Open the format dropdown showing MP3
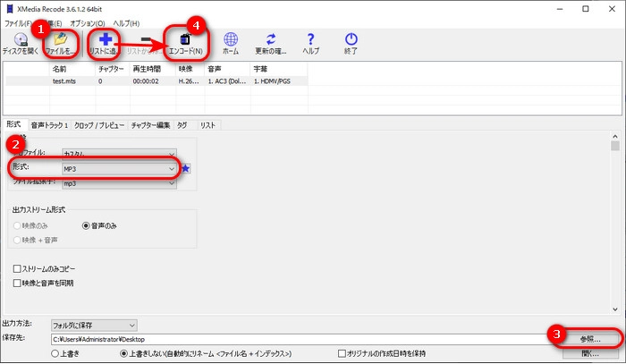Image resolution: width=626 pixels, height=364 pixels. coord(119,169)
